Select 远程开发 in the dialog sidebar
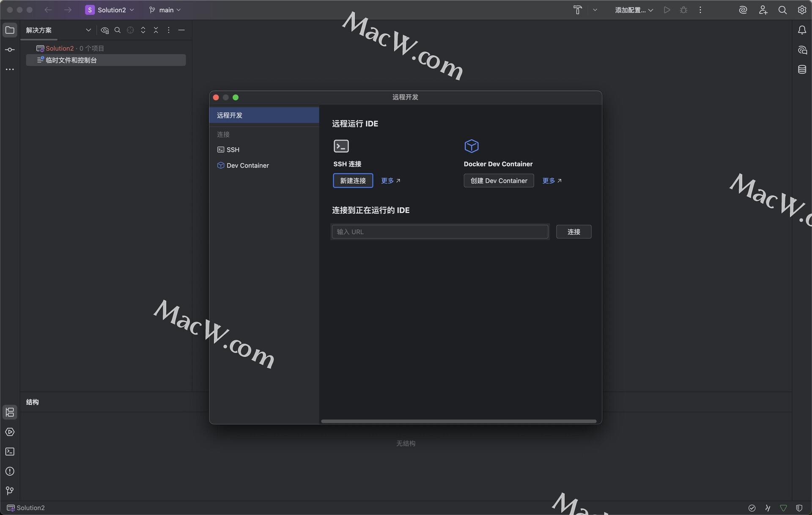812x515 pixels. point(264,115)
